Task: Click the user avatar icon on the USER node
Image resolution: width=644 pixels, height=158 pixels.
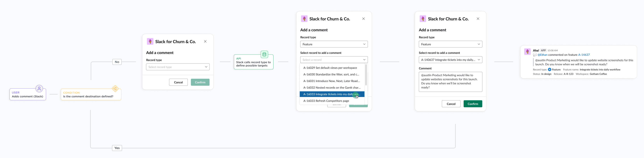Action: click(39, 88)
